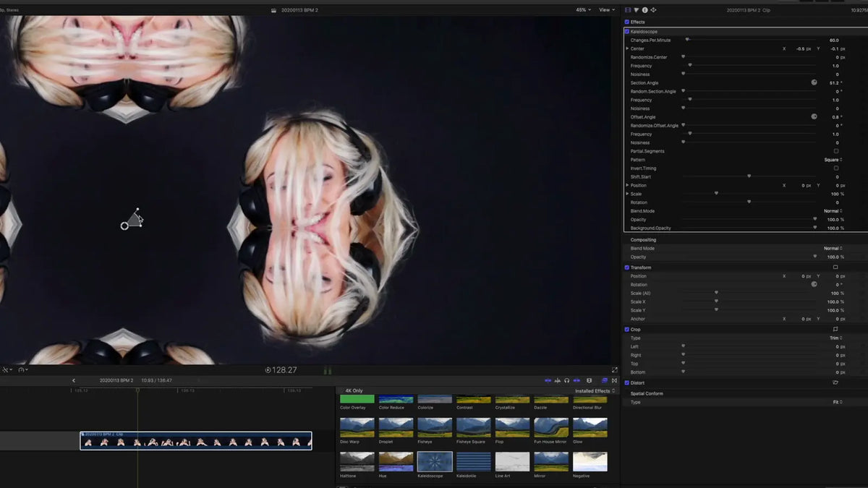Expand the Kaleidoscope Position triangle

click(x=627, y=185)
